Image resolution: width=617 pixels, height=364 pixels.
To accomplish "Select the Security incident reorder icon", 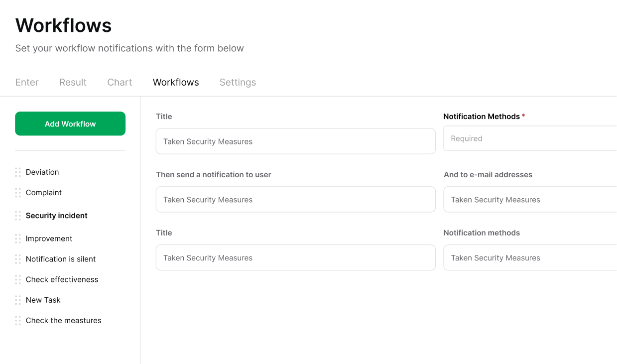I will pos(18,215).
